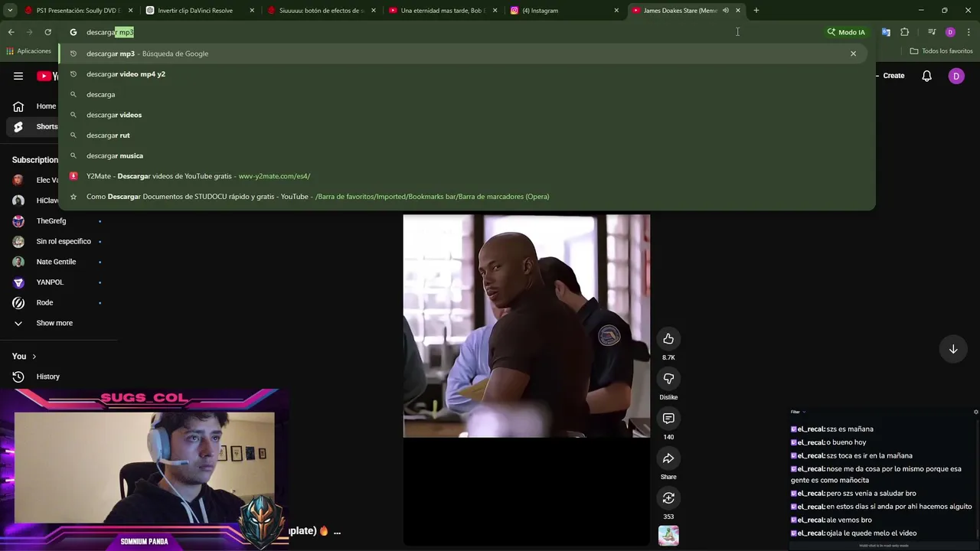The image size is (980, 551).
Task: Click chat message 'szs es mañana'
Action: point(850,429)
